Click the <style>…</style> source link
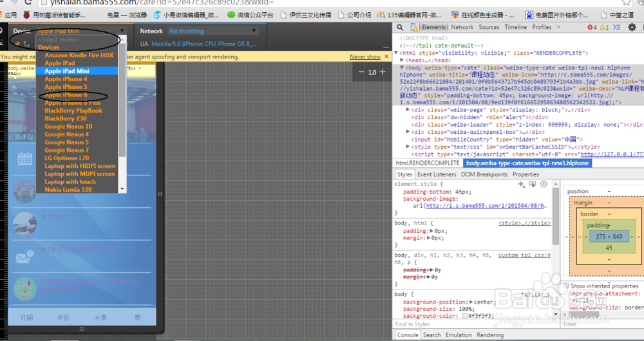 pyautogui.click(x=524, y=223)
